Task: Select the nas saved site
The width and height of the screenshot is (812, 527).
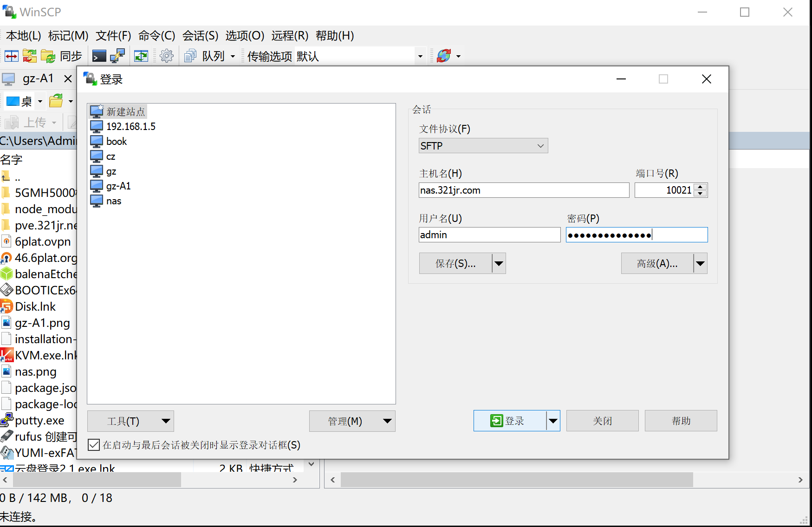Action: pos(106,201)
